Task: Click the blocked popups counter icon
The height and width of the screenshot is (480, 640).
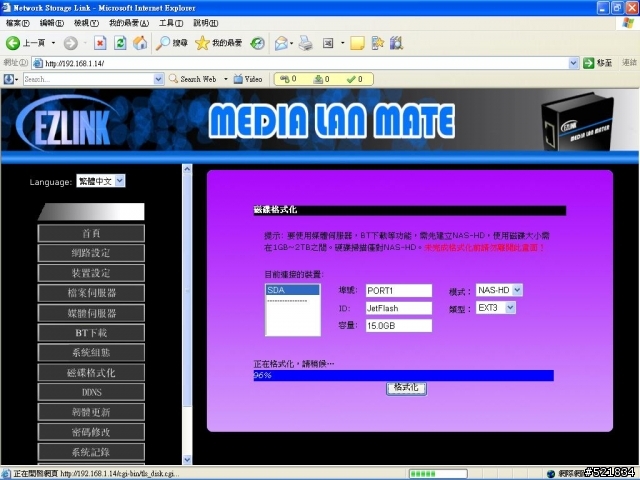Action: tap(285, 79)
